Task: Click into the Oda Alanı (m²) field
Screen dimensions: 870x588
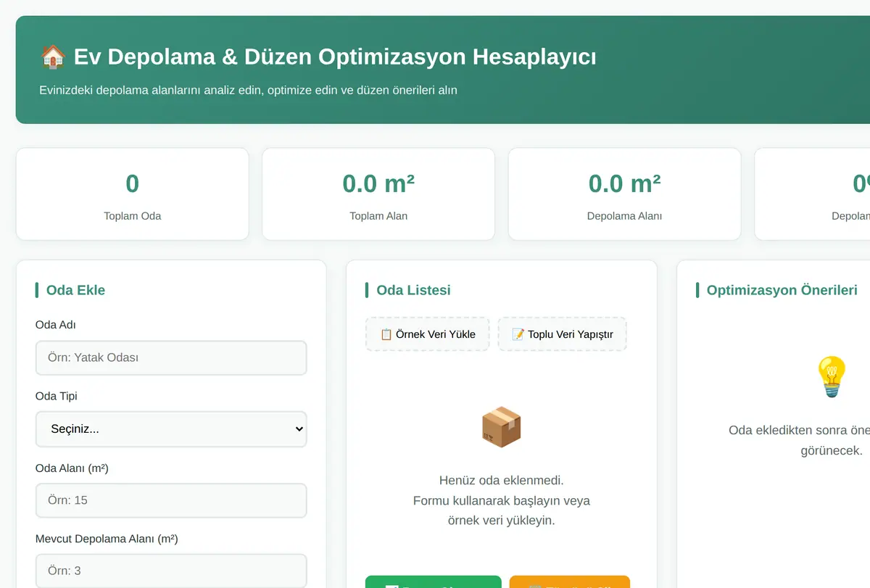Action: 171,500
